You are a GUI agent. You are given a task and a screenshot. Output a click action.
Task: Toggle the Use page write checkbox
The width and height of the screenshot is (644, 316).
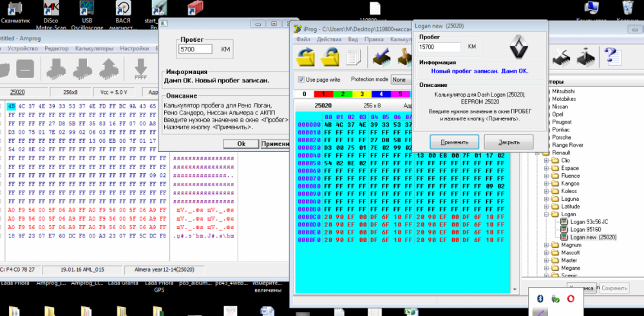(x=301, y=79)
